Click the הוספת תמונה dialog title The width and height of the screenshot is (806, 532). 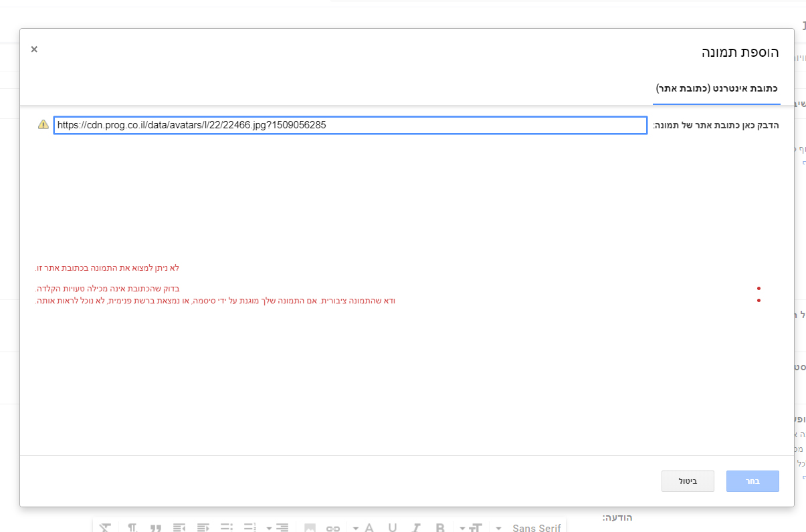pos(740,53)
